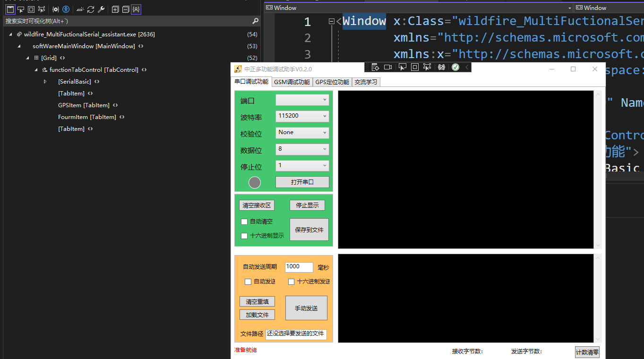Click the 手动发送 button
Image resolution: width=644 pixels, height=359 pixels.
pyautogui.click(x=306, y=308)
